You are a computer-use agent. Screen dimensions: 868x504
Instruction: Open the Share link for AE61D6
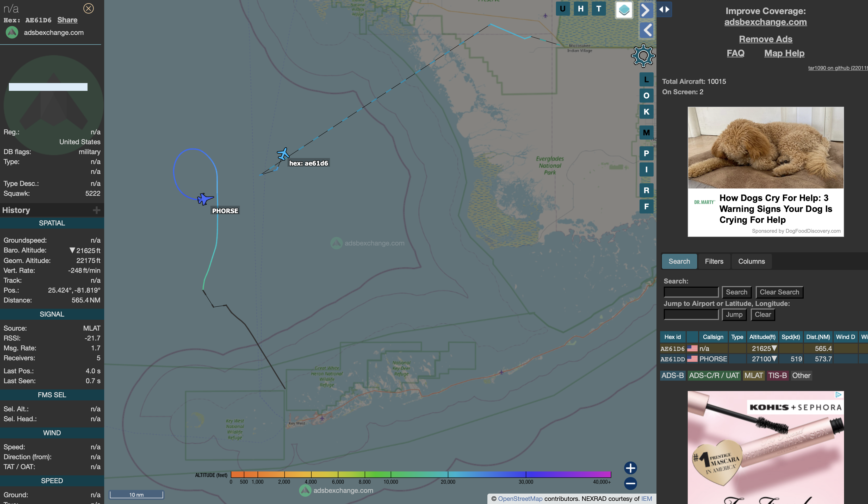67,20
